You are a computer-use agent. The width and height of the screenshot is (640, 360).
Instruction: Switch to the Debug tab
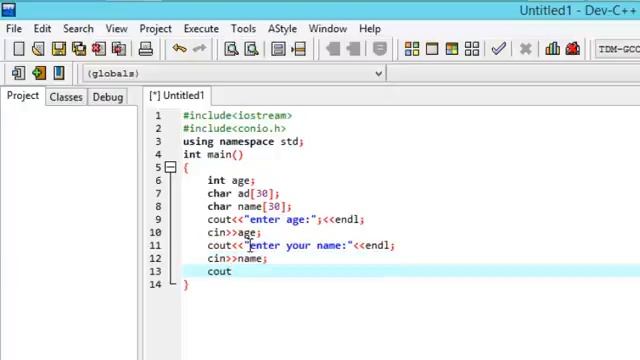[108, 97]
